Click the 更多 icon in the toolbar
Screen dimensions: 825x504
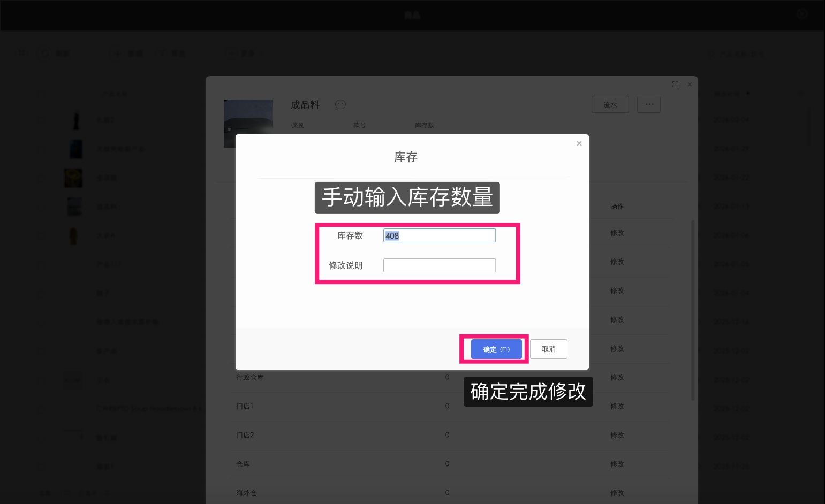(231, 54)
